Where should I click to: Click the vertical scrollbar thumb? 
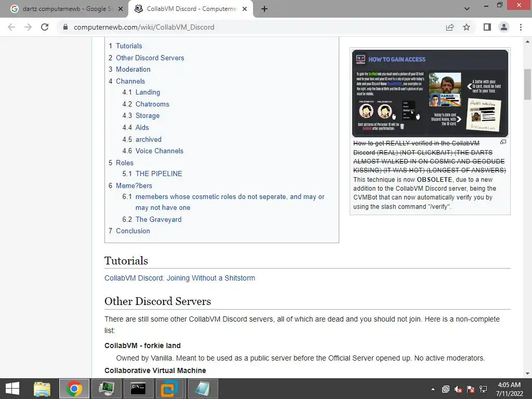528,84
